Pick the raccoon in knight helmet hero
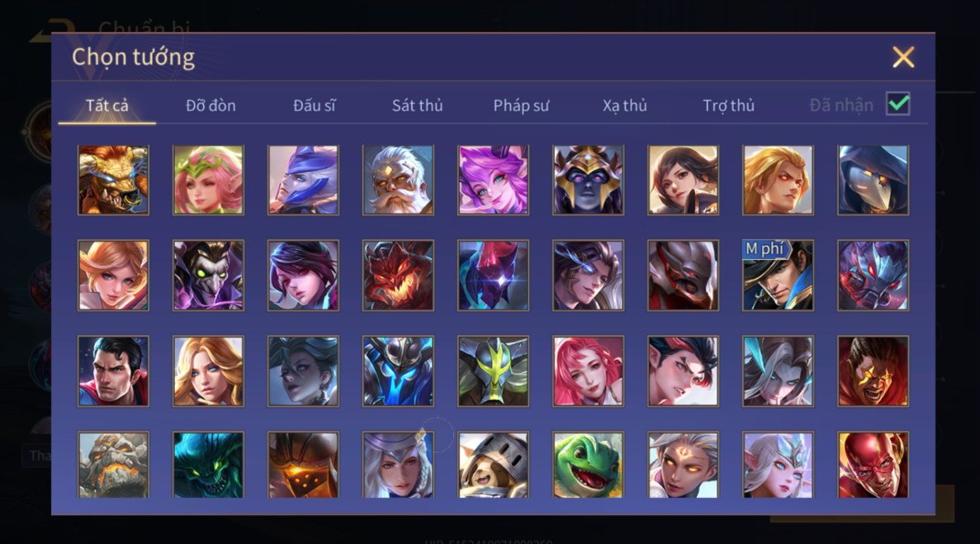Screen dimensions: 980x544 (493, 465)
